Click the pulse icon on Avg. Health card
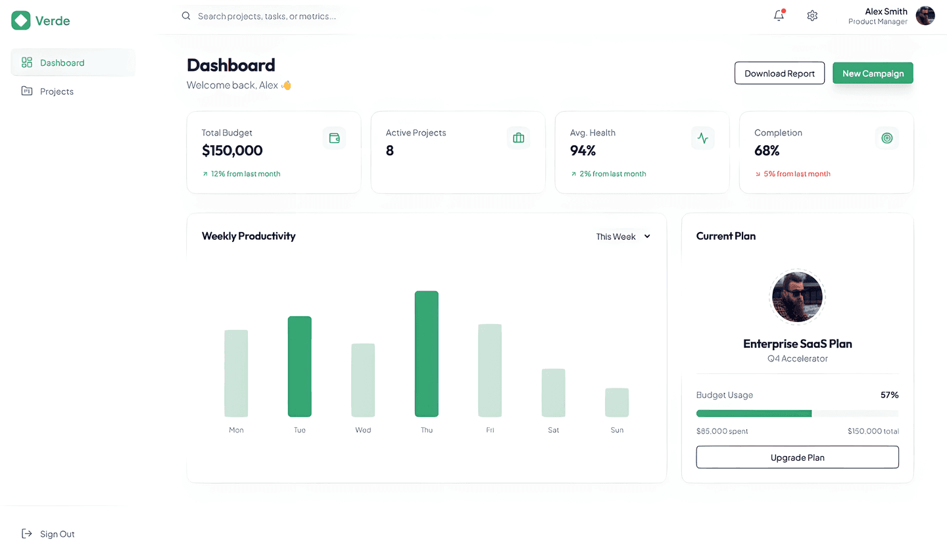The image size is (947, 560). coord(702,138)
